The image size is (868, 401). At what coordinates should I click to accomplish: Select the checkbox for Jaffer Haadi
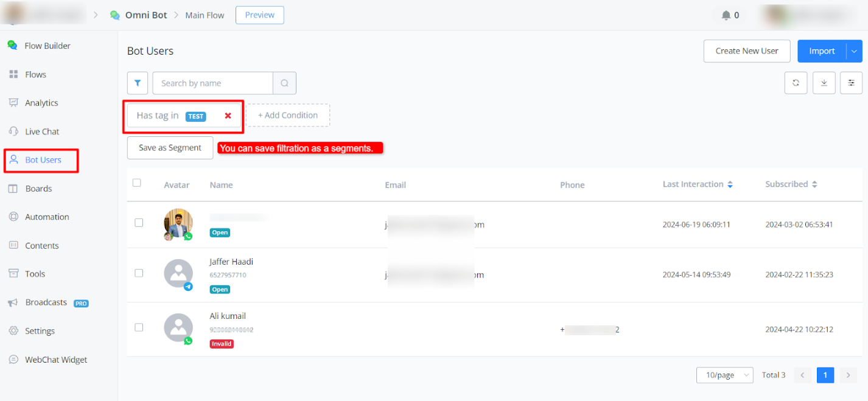pyautogui.click(x=139, y=273)
